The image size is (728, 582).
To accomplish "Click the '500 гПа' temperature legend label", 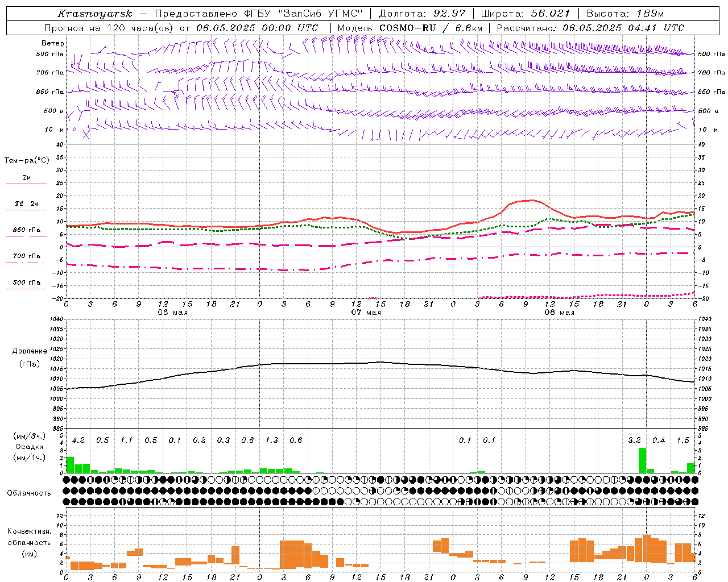I will point(26,282).
